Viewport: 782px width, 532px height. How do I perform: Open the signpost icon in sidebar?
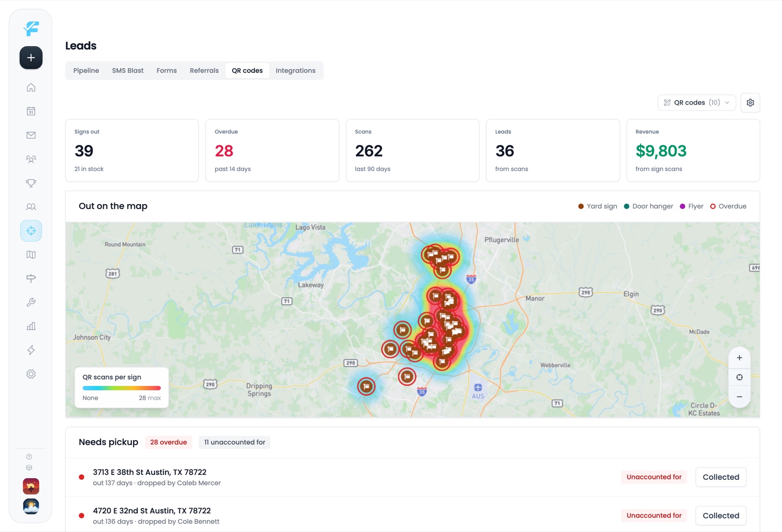pos(31,278)
